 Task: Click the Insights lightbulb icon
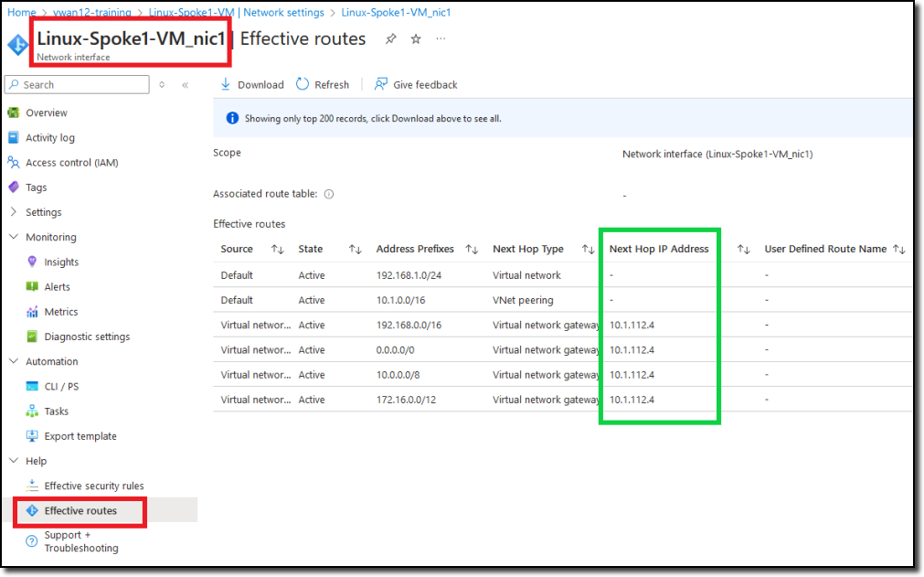[32, 262]
